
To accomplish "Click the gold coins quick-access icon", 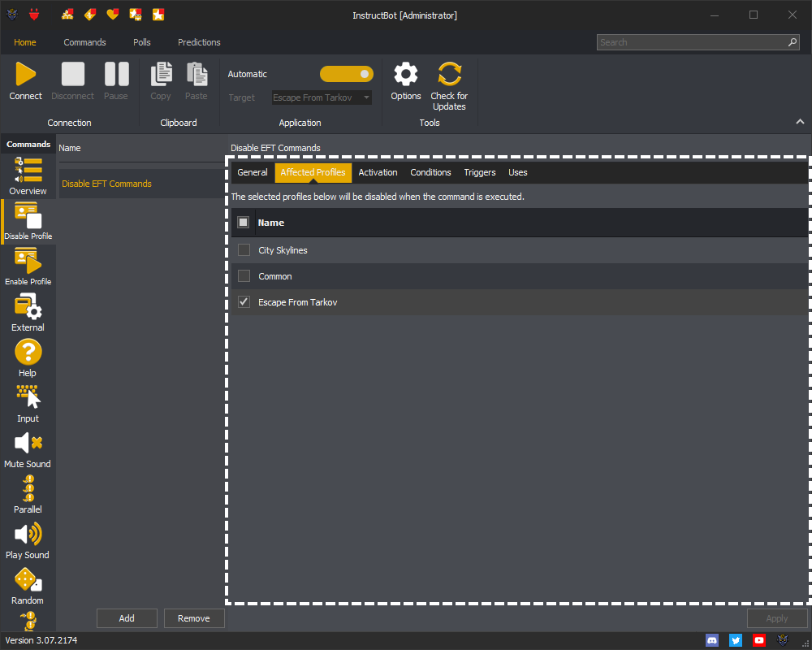I will tap(67, 15).
